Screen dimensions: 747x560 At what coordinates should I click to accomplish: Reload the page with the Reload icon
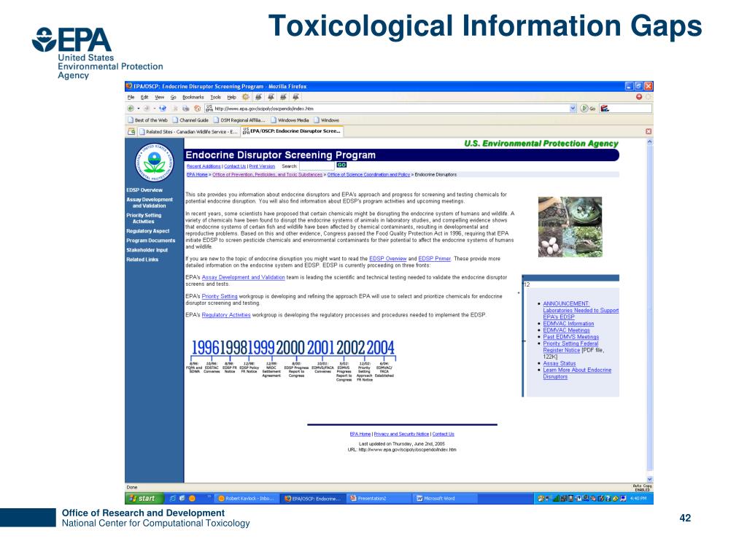163,109
